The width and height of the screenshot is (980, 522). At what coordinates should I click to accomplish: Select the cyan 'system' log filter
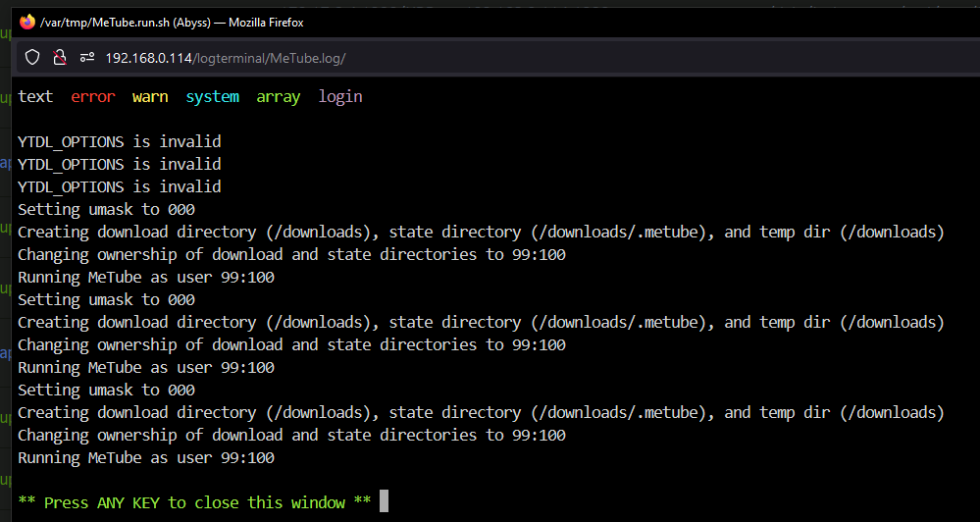tap(213, 97)
